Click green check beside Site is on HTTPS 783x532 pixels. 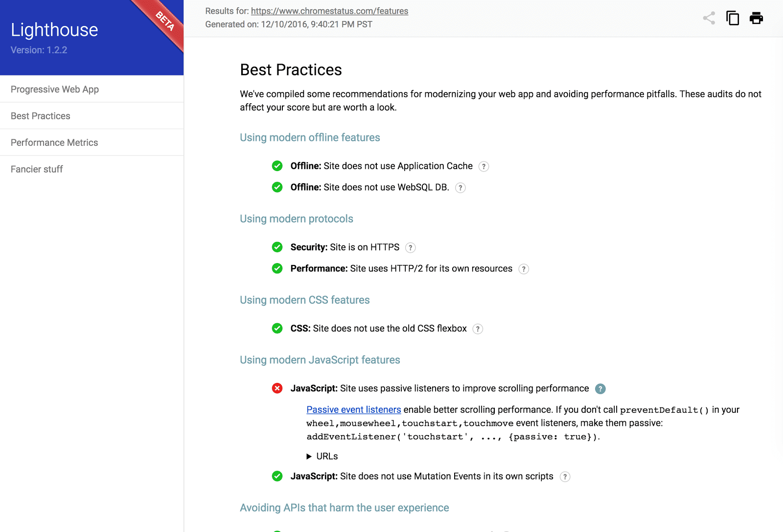[x=277, y=247]
